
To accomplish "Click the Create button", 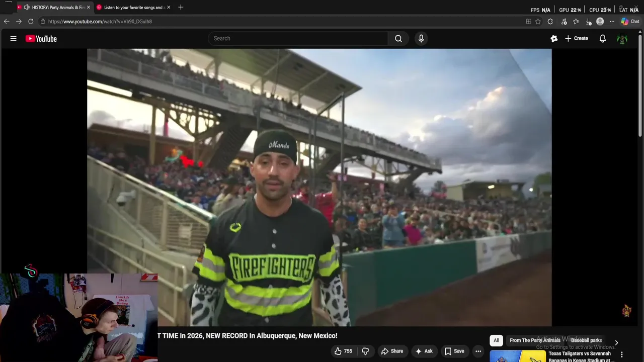I will (x=577, y=38).
